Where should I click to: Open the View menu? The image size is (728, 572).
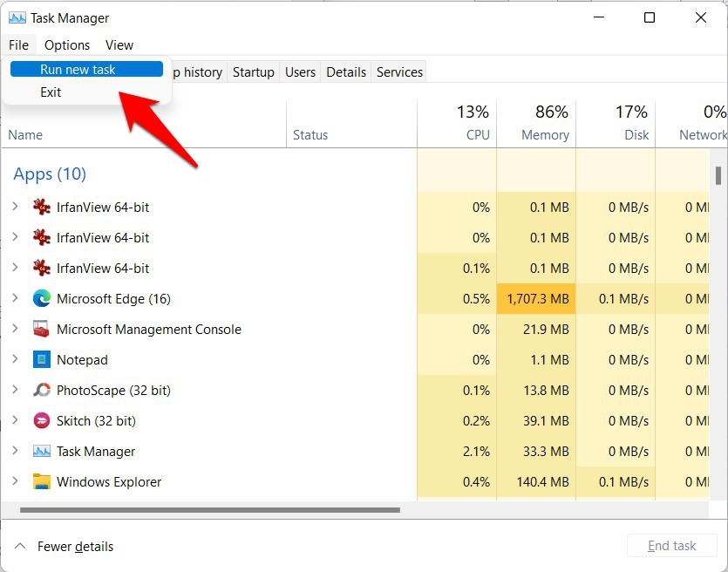pyautogui.click(x=119, y=45)
